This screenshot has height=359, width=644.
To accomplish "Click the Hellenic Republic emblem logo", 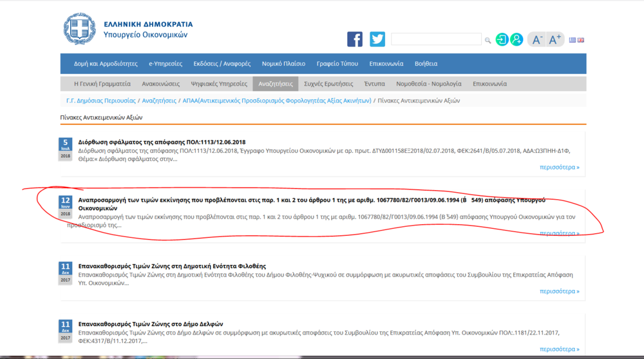I will [x=79, y=29].
